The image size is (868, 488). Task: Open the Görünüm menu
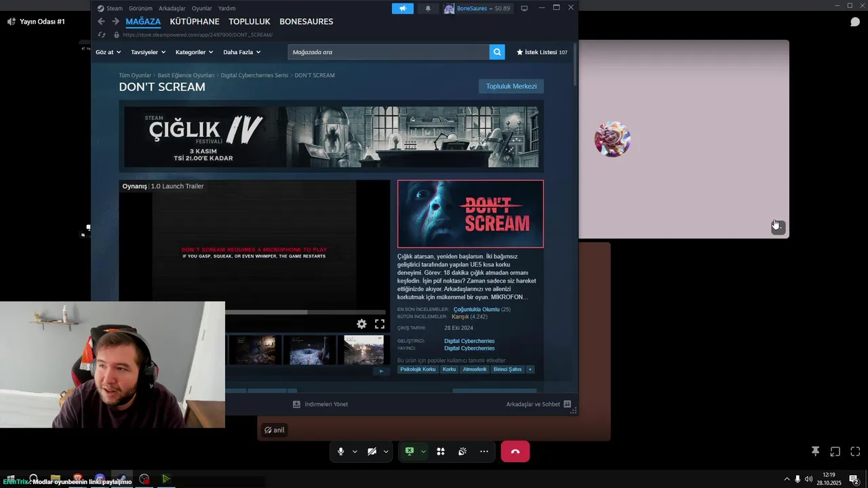[140, 8]
